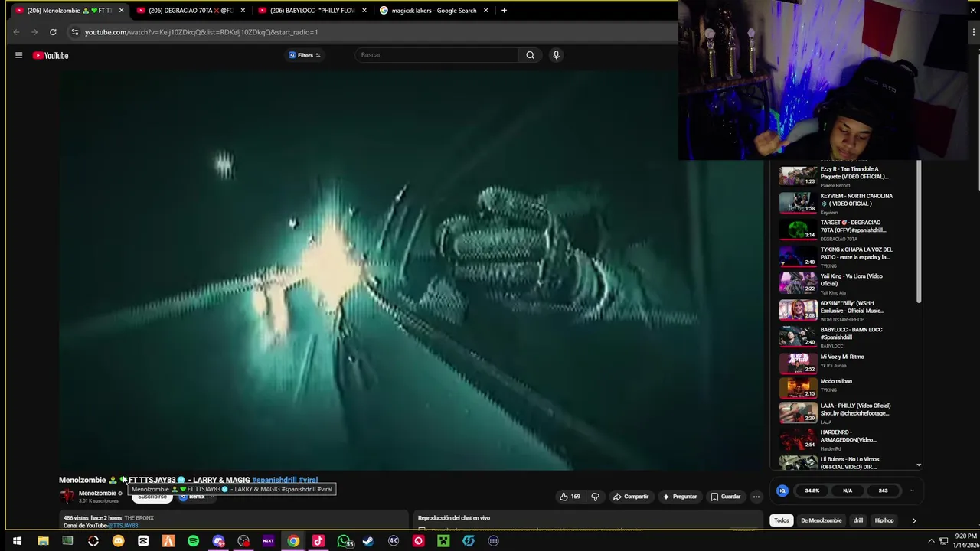Select the De Menolzombie filter chip
The height and width of the screenshot is (551, 980).
(x=821, y=520)
